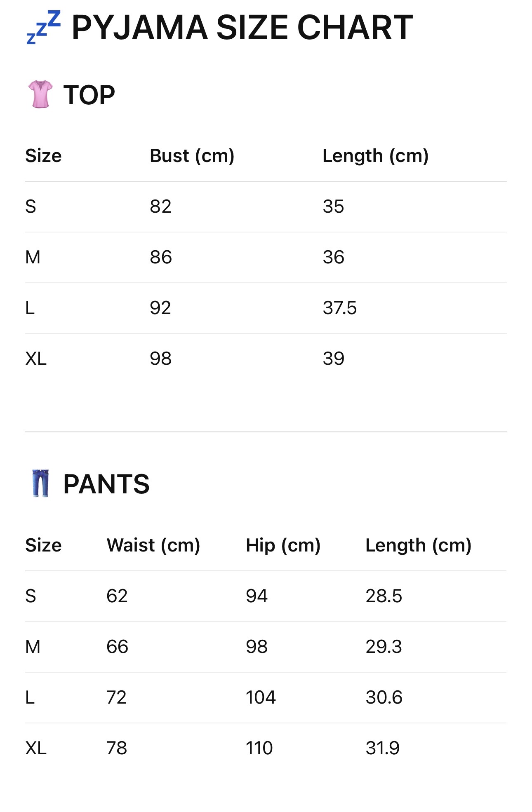
Task: Click the Hip (cm) column header
Action: (x=283, y=545)
